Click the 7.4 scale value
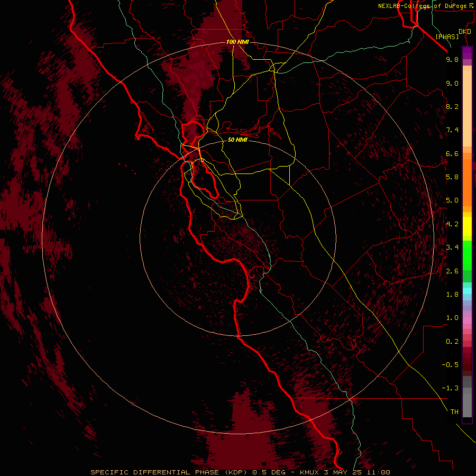 pos(452,130)
